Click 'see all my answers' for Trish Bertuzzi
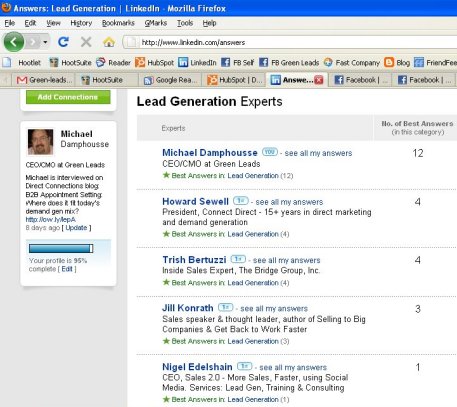The width and height of the screenshot is (457, 407). coord(286,260)
